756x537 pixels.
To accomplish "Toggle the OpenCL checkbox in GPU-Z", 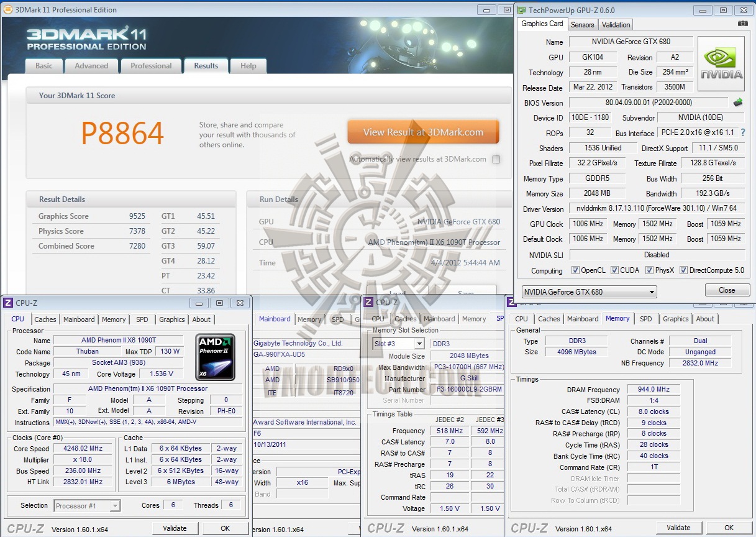I will click(575, 270).
